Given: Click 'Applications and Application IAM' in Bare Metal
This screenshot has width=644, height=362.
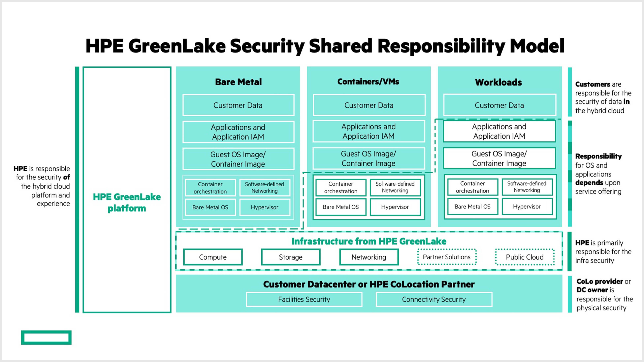Looking at the screenshot, I should (238, 132).
